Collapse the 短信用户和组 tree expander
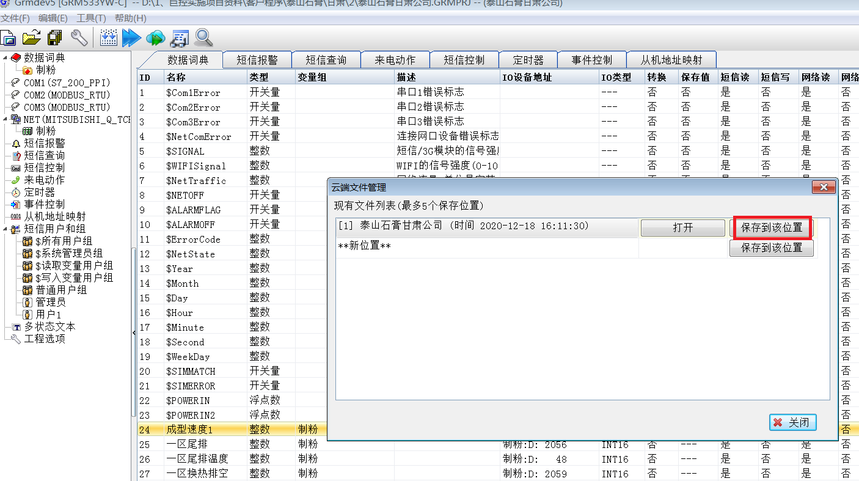Screen dimensions: 859x481 [5, 228]
